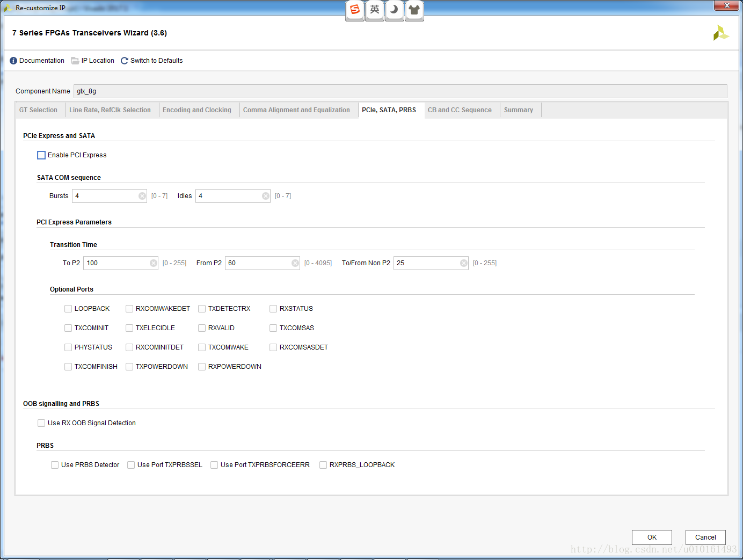Clear the From P2 field with its X icon

[295, 263]
